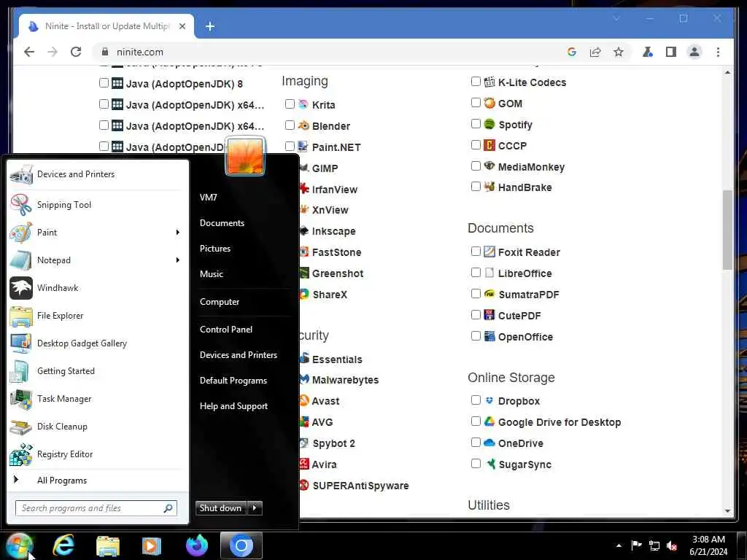The width and height of the screenshot is (747, 560).
Task: Select Google Drive for Desktop checkbox
Action: pos(476,421)
